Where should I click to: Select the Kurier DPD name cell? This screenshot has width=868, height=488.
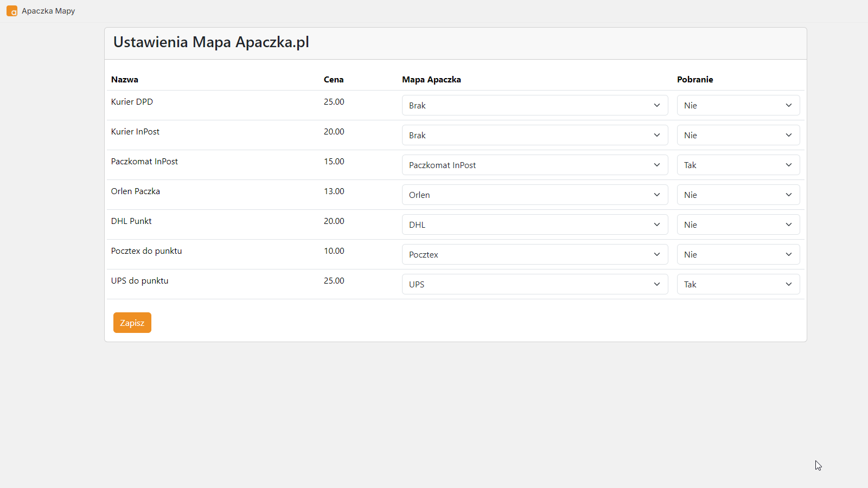pyautogui.click(x=132, y=102)
